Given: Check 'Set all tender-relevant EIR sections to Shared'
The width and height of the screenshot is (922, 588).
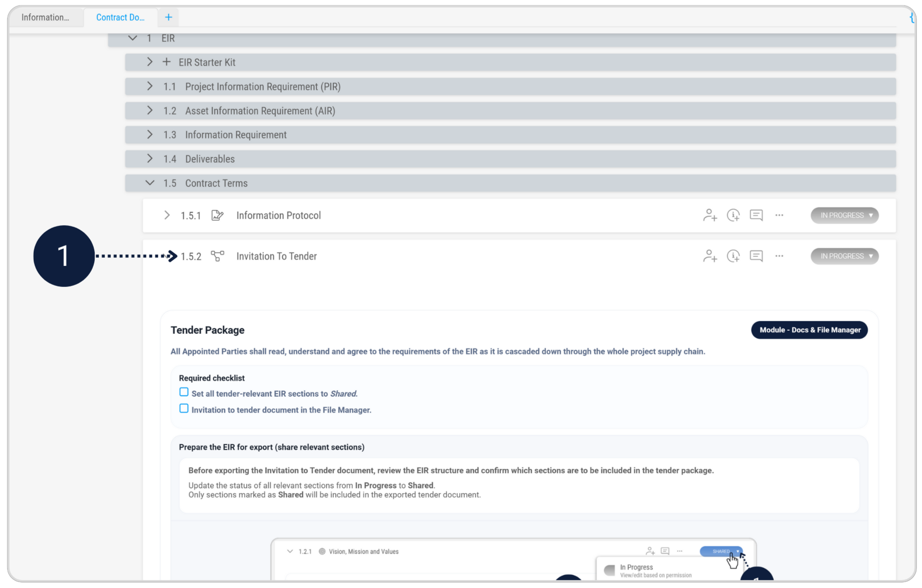Looking at the screenshot, I should [184, 392].
